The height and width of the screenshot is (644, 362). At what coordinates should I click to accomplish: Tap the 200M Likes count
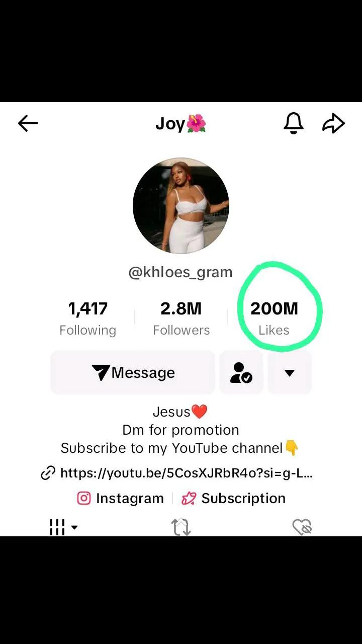pyautogui.click(x=274, y=318)
